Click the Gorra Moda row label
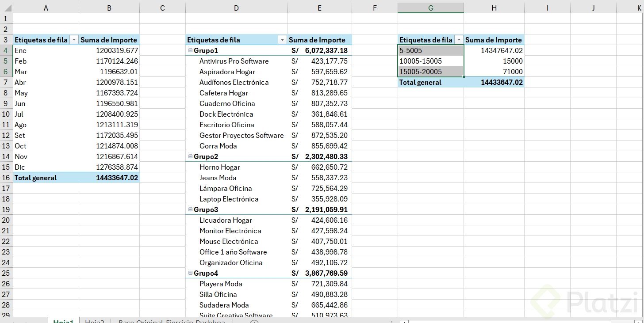 [218, 146]
